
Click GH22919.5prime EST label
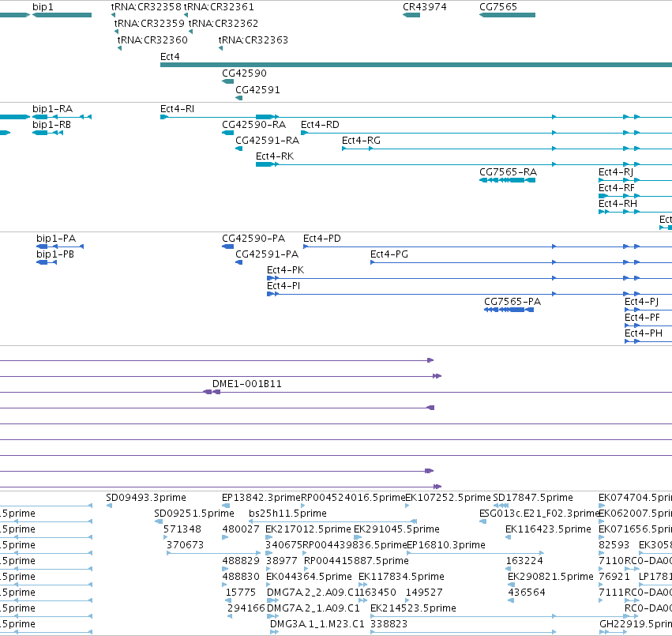[636, 624]
